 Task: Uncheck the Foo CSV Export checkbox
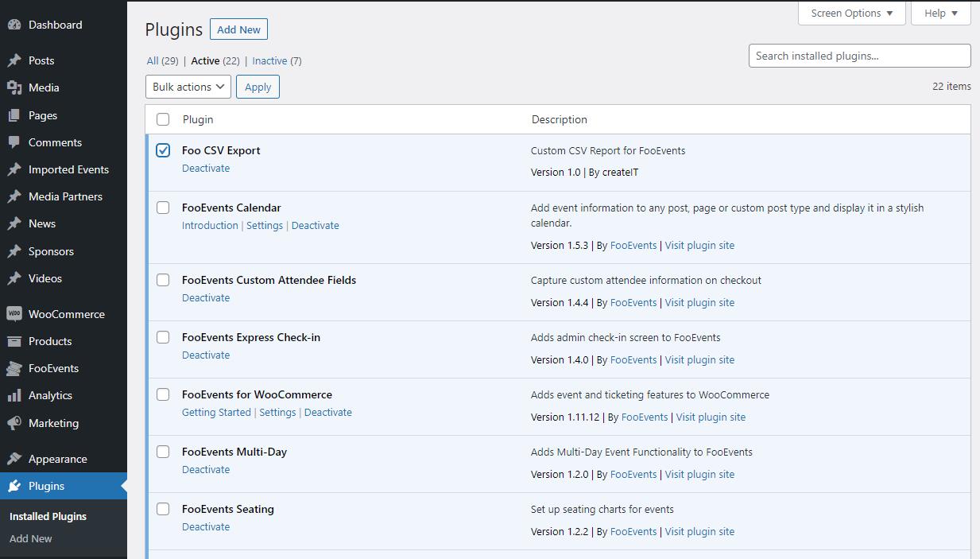(163, 150)
